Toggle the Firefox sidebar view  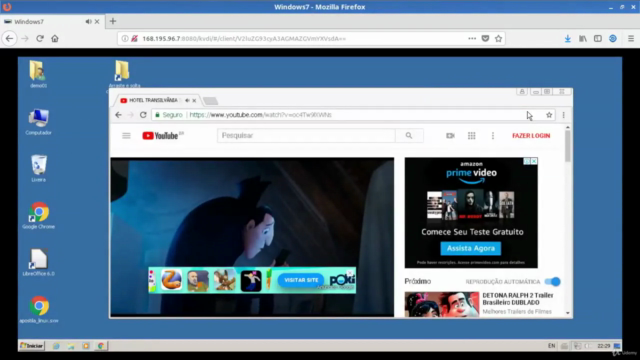tap(598, 38)
